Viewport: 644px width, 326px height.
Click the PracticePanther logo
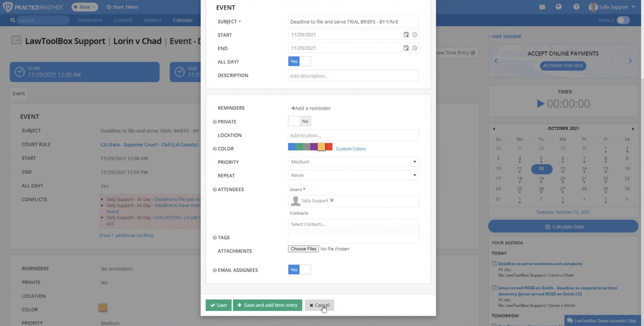pos(33,7)
